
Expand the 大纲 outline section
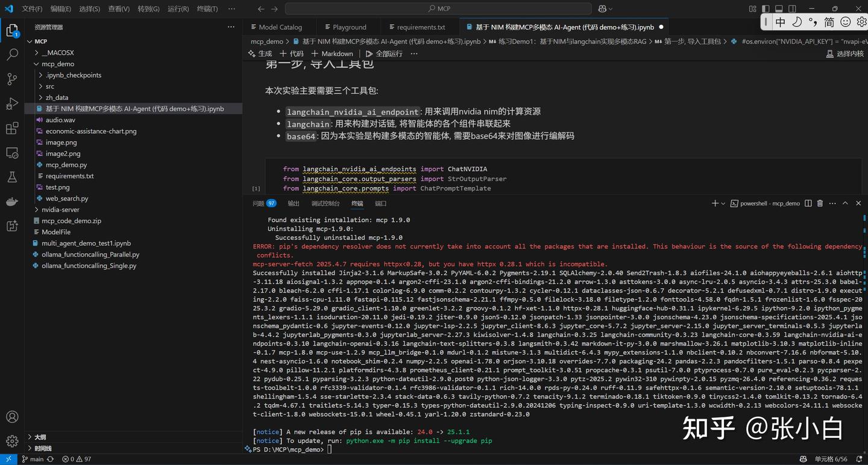(x=40, y=437)
